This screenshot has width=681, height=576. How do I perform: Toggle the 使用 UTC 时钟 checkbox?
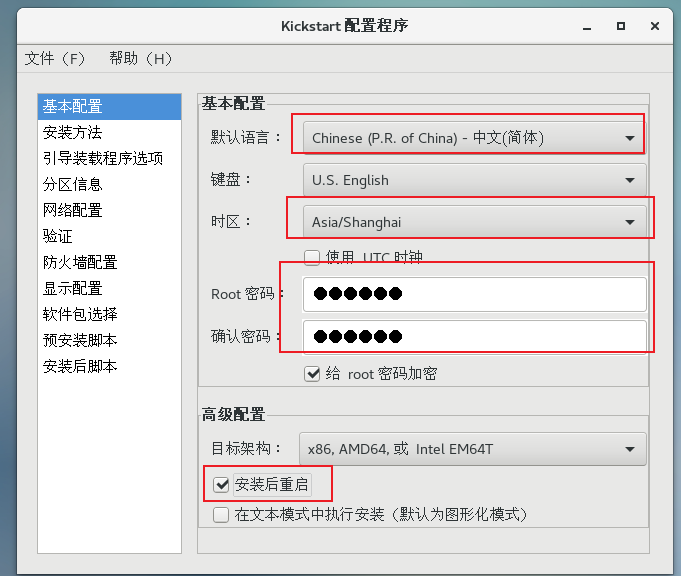click(x=312, y=257)
